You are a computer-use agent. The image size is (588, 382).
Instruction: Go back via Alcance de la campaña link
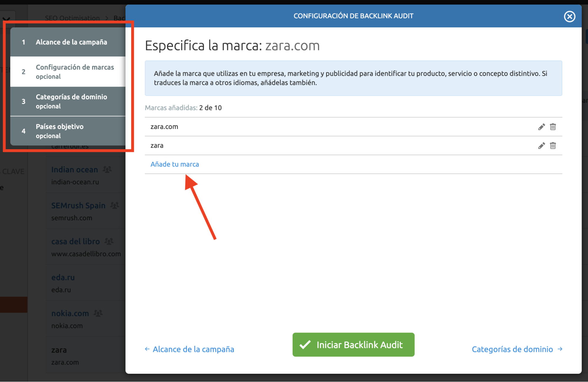(x=190, y=349)
